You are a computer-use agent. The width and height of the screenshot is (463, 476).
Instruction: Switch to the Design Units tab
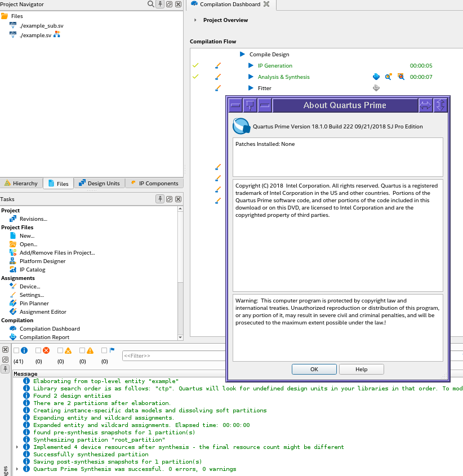tap(99, 183)
